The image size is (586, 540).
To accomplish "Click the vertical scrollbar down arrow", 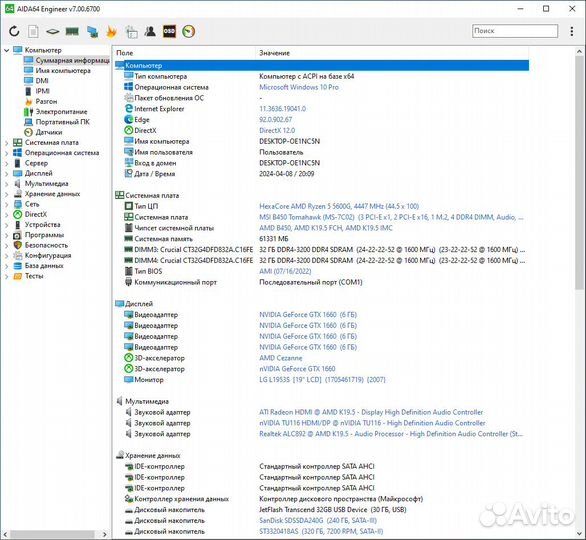I will (x=579, y=533).
